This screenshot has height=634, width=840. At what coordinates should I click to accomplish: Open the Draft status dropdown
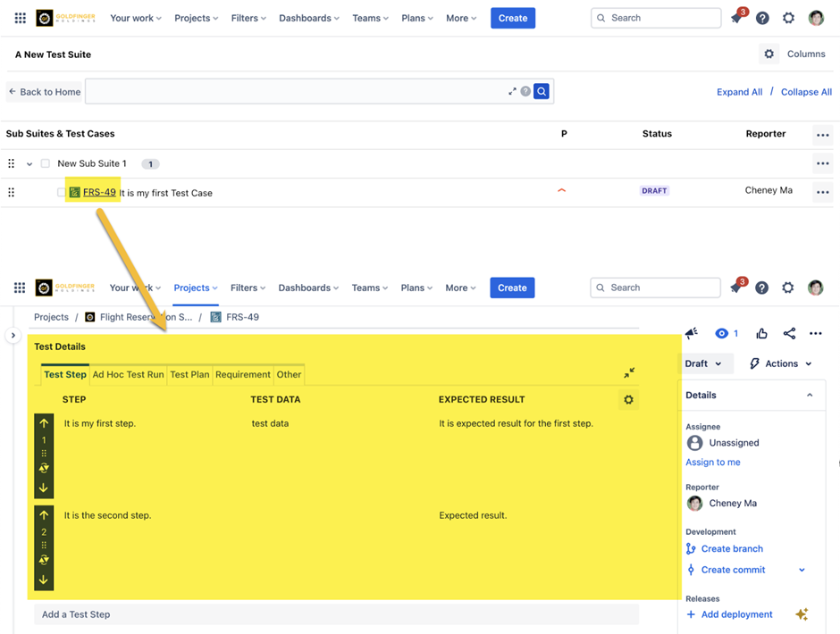click(704, 363)
